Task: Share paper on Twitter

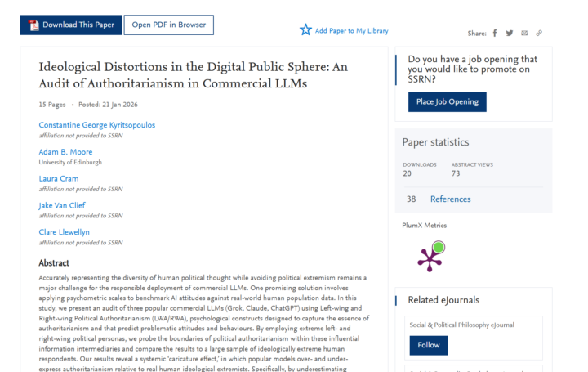Action: (510, 33)
